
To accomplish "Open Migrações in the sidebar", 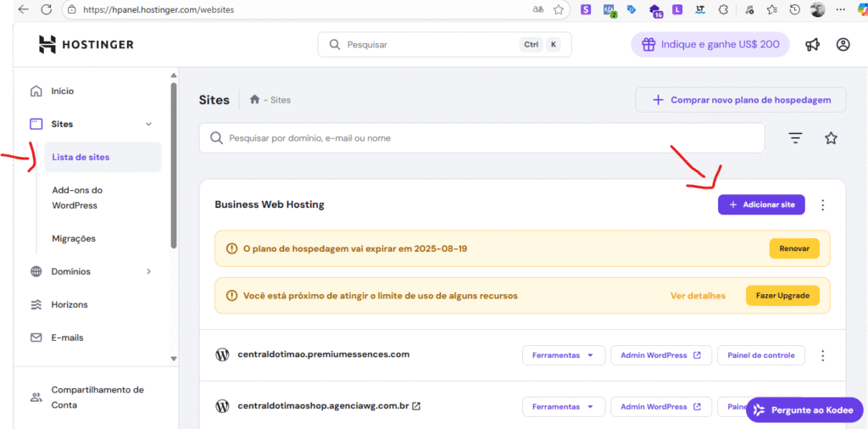I will point(74,238).
